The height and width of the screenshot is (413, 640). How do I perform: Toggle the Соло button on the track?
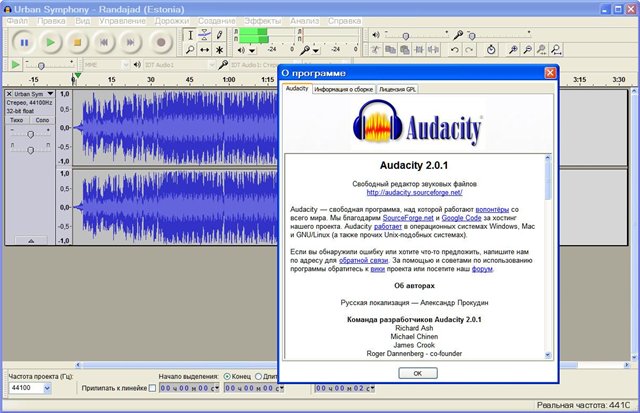(42, 120)
